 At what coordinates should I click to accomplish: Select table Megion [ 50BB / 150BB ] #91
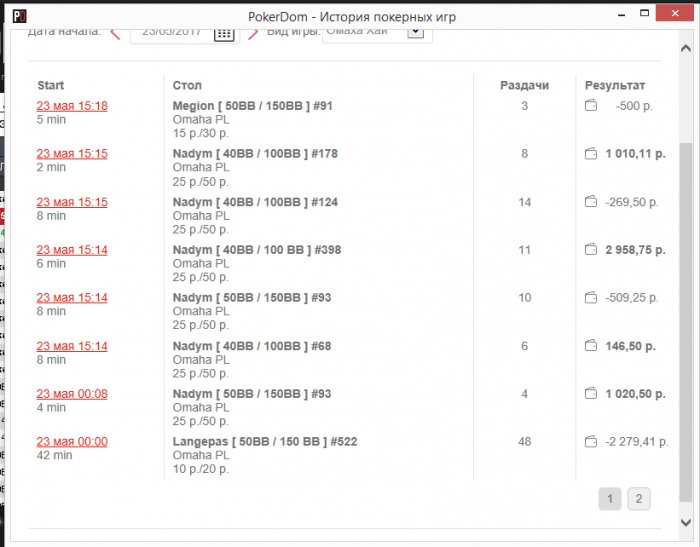click(253, 106)
